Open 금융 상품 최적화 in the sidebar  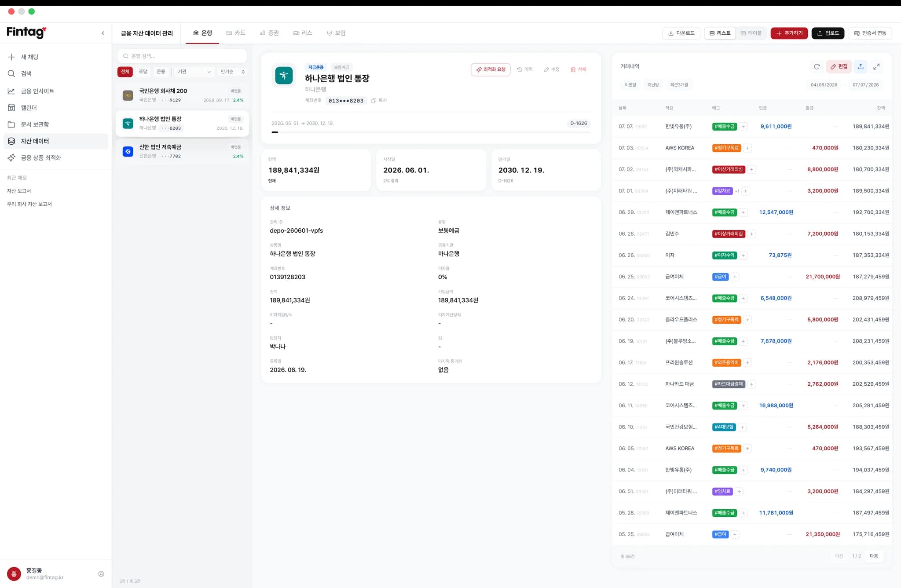[56, 158]
